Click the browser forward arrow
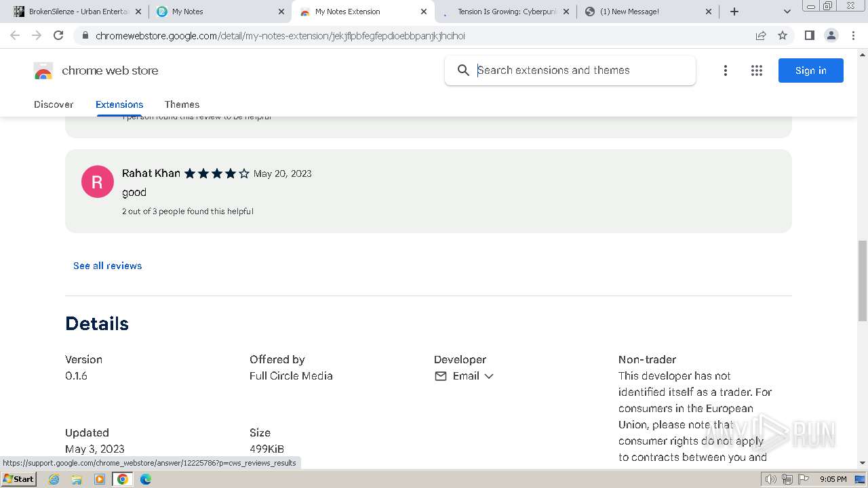868x488 pixels. coord(37,35)
